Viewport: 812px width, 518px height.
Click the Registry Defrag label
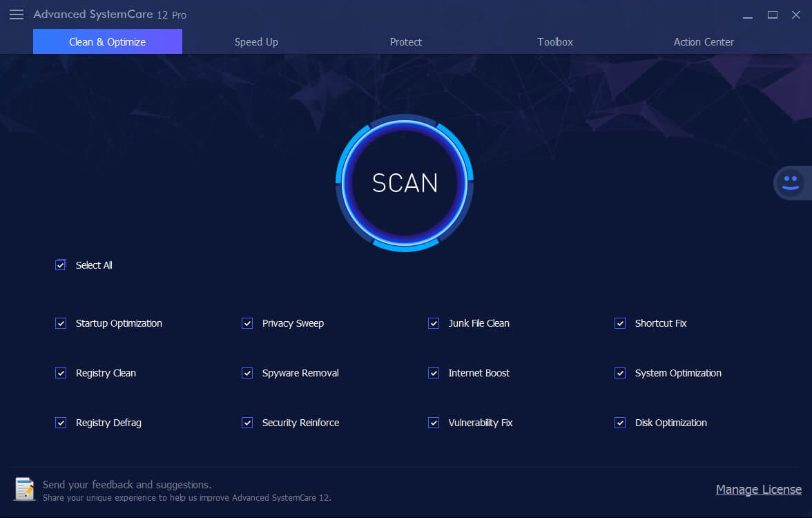(109, 423)
